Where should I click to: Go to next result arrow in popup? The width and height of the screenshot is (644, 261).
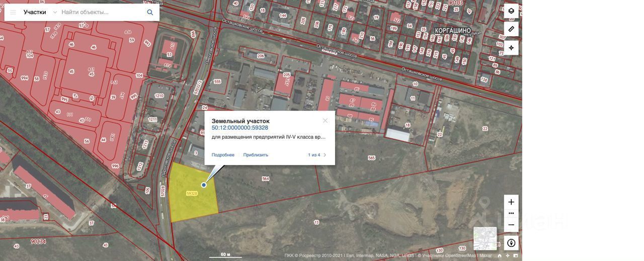pyautogui.click(x=325, y=155)
